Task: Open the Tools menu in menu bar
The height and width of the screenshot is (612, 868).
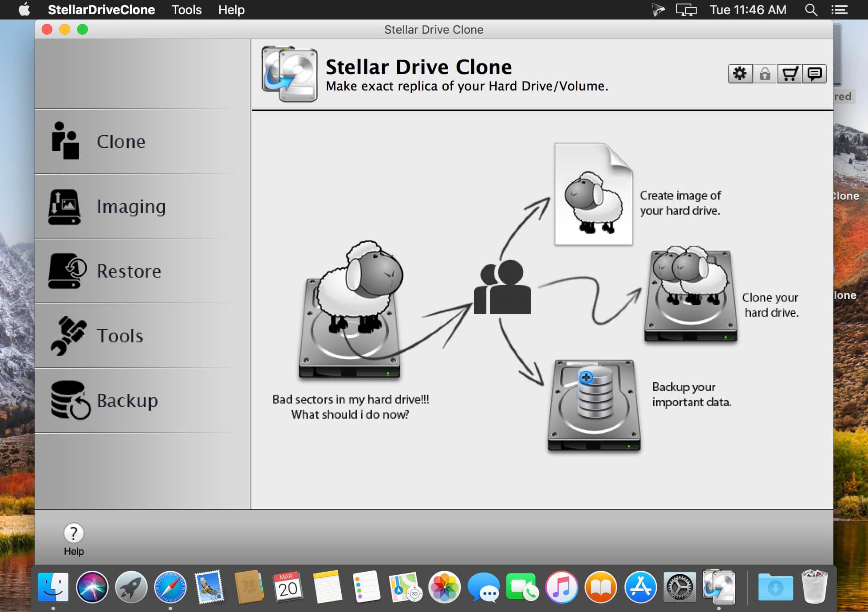Action: click(x=186, y=10)
